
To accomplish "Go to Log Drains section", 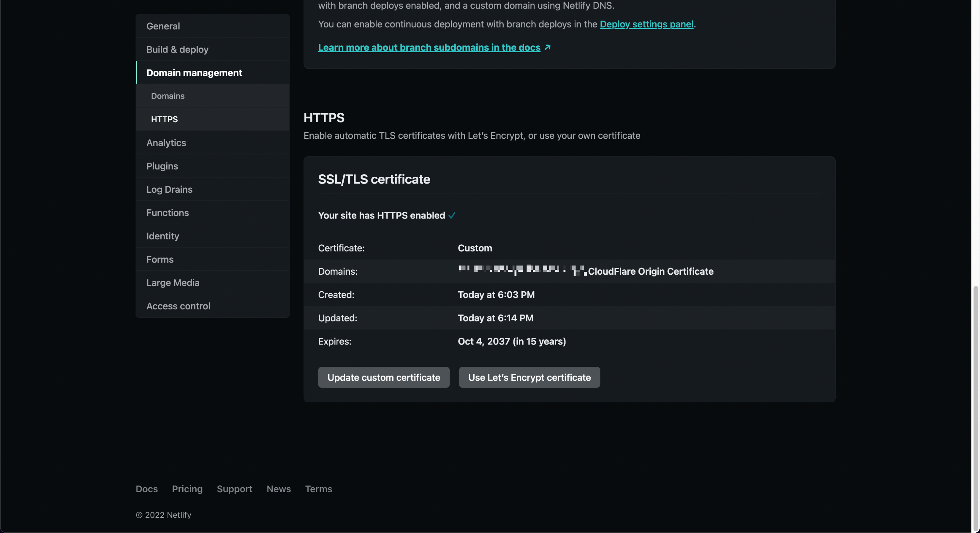I will (169, 189).
